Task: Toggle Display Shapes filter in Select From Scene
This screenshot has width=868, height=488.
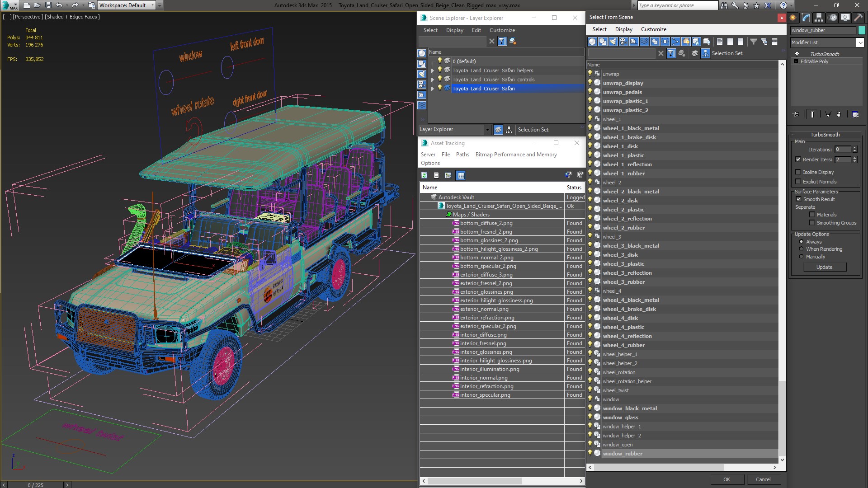Action: (603, 42)
